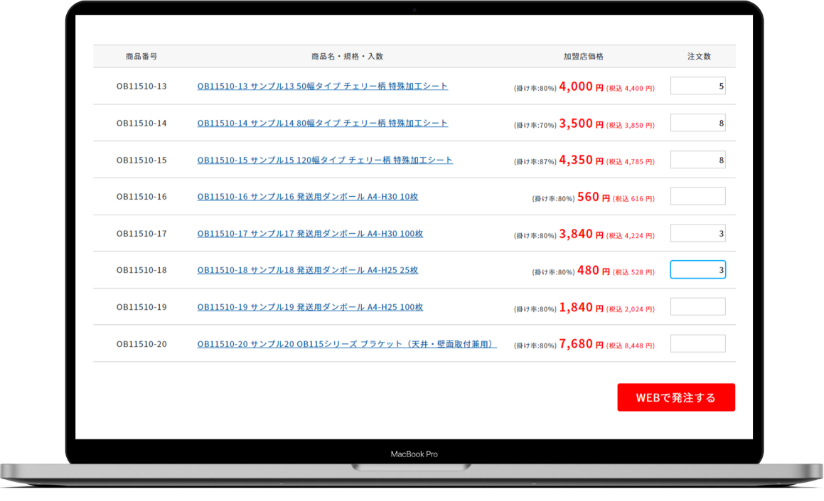Select product number cell OB11510-17
Image resolution: width=824 pixels, height=501 pixels.
click(141, 233)
